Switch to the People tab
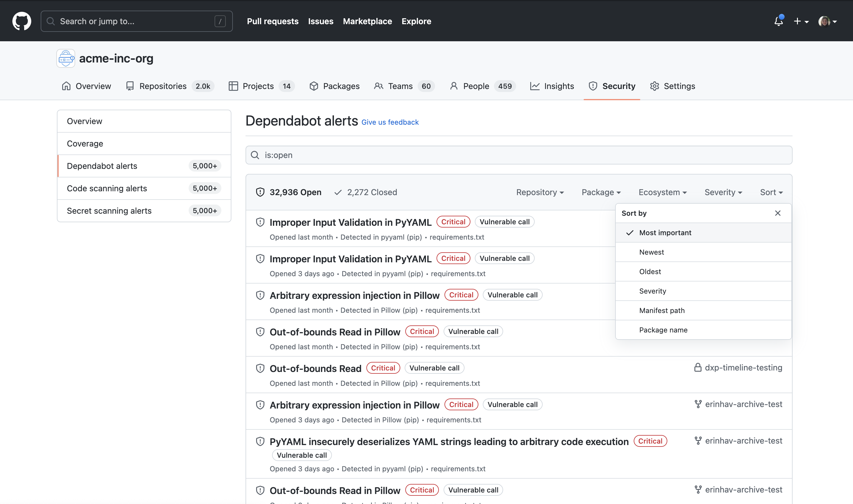The height and width of the screenshot is (504, 853). point(482,86)
